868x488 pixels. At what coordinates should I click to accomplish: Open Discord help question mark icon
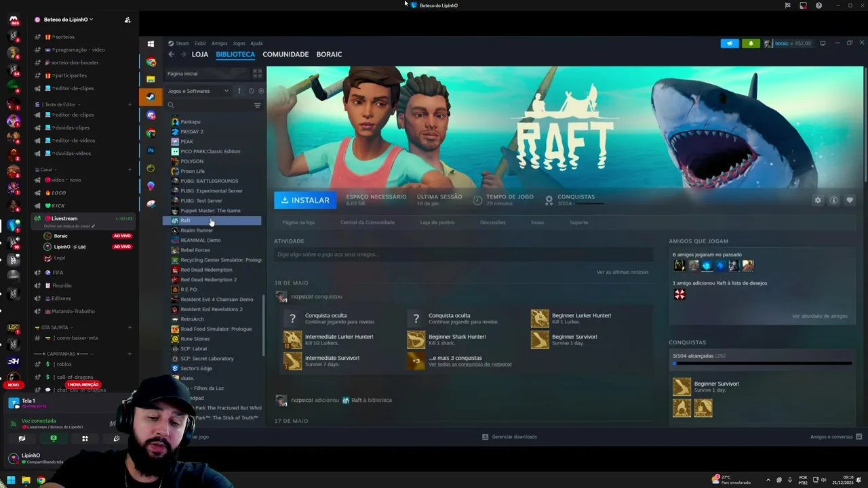click(818, 5)
